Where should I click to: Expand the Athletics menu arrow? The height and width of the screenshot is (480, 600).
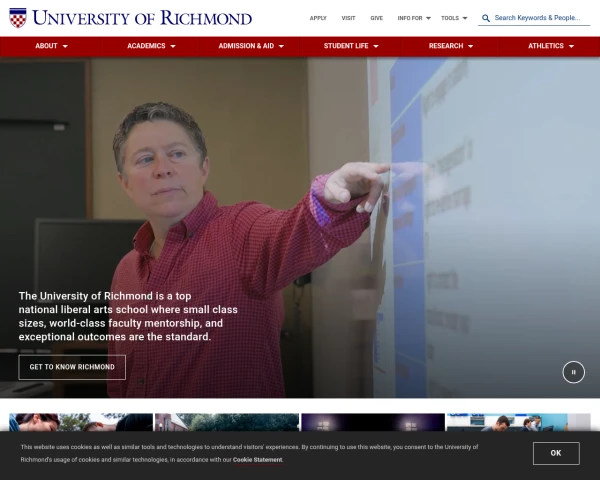pyautogui.click(x=571, y=46)
